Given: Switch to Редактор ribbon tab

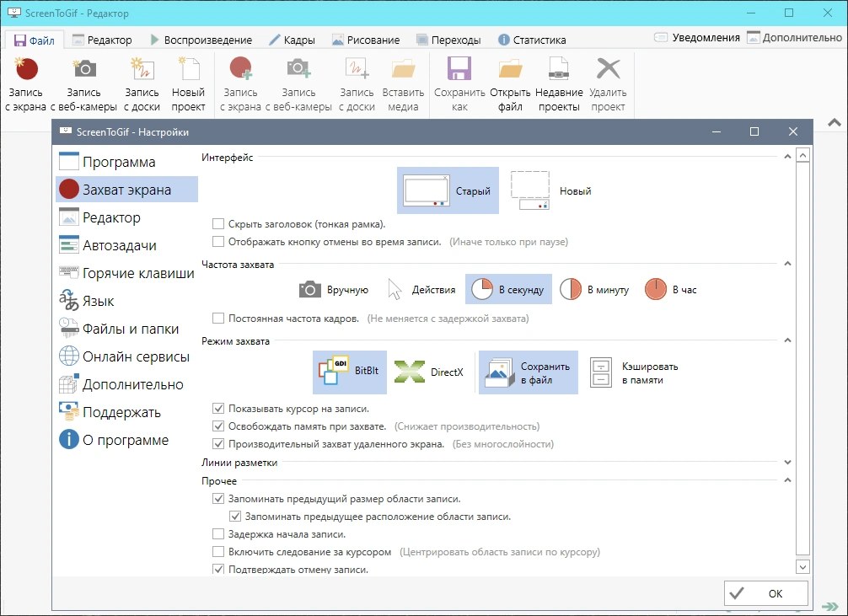Looking at the screenshot, I should tap(102, 40).
